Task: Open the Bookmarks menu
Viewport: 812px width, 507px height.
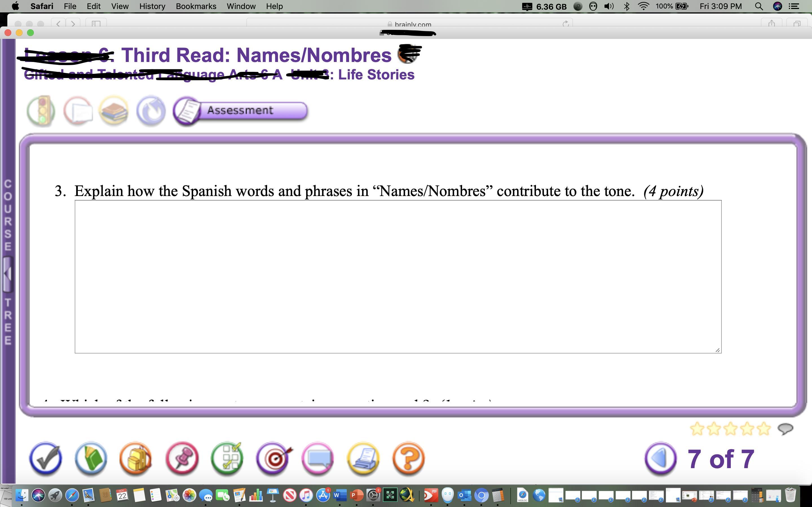Action: coord(196,6)
